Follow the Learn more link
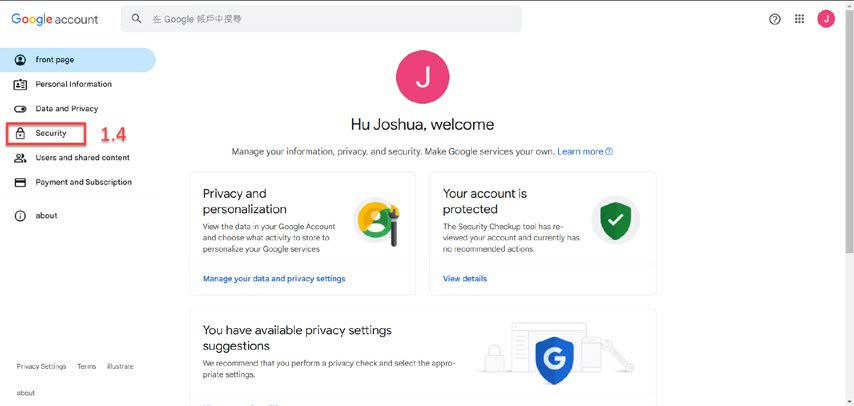854x406 pixels. click(x=585, y=152)
